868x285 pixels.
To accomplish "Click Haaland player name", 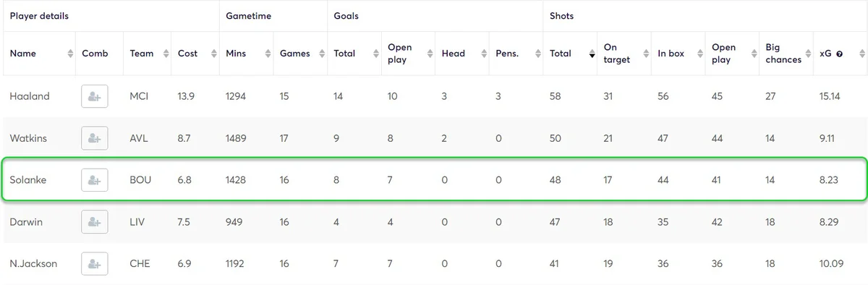I will coord(30,96).
